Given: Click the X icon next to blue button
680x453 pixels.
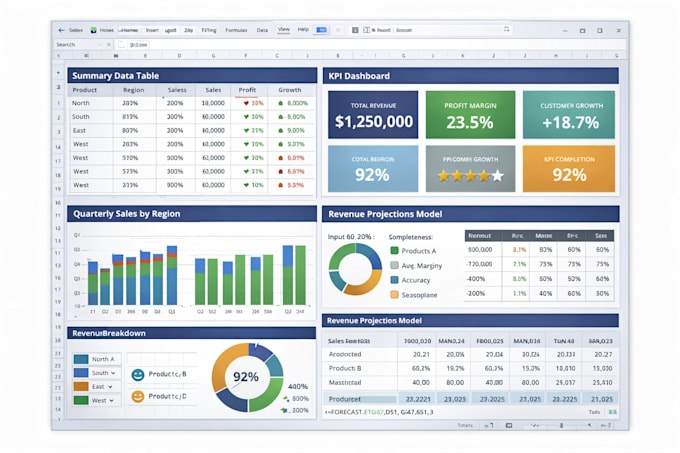Looking at the screenshot, I should (x=338, y=30).
